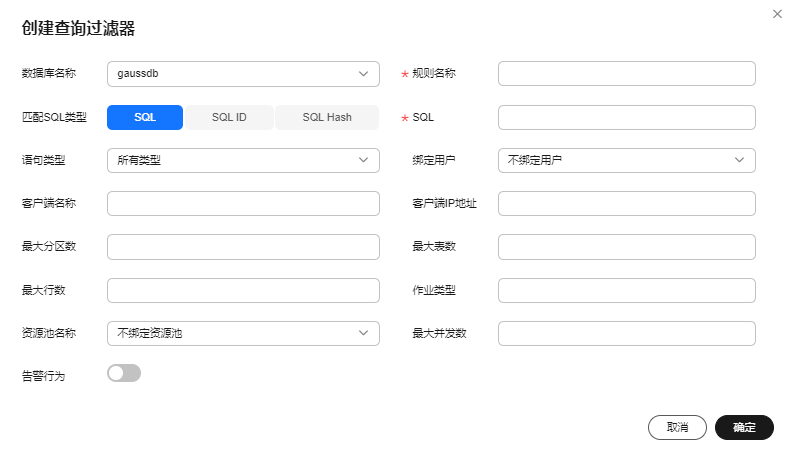Confirm with the 确定 button
This screenshot has height=463, width=794.
point(744,428)
